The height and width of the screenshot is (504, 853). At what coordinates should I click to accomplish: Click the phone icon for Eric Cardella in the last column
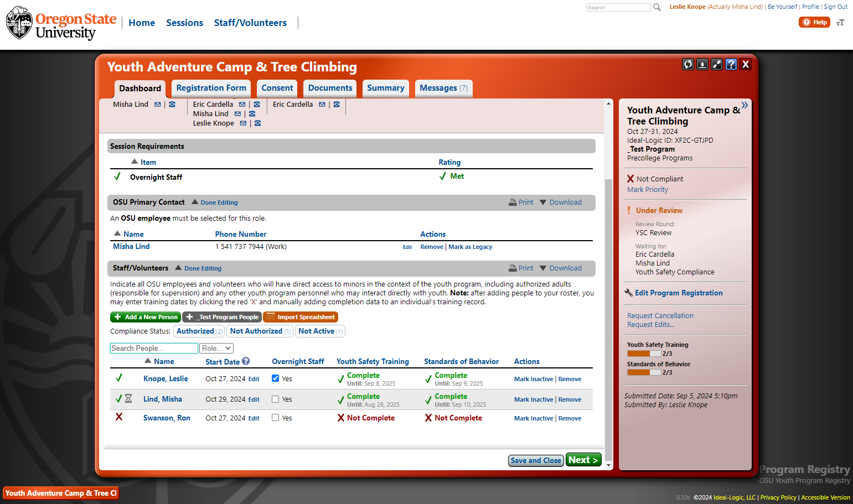337,105
